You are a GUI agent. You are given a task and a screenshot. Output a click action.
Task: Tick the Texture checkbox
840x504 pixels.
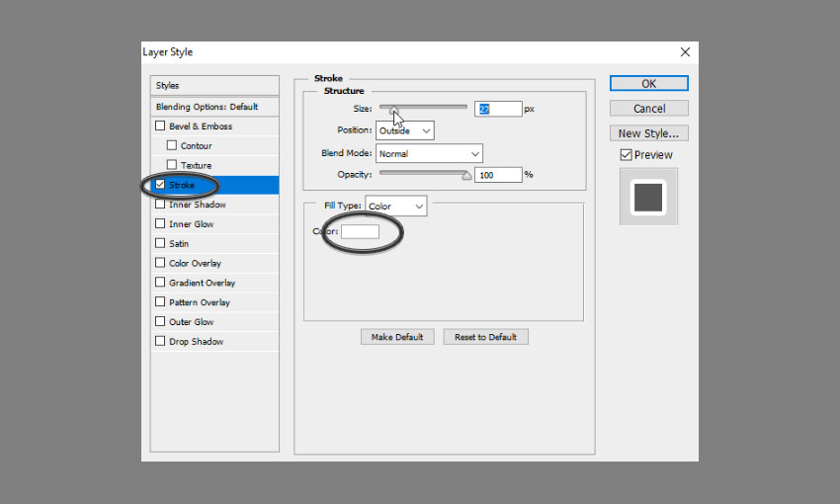(171, 165)
